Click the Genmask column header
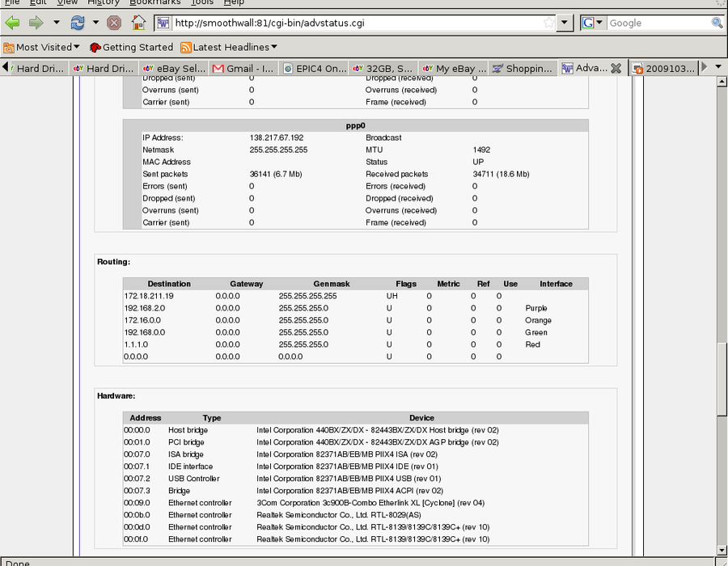728x566 pixels. [332, 284]
